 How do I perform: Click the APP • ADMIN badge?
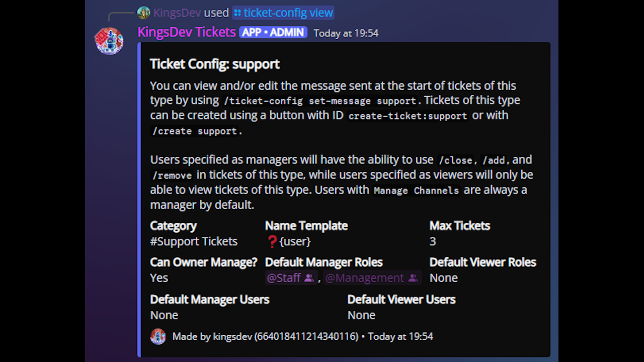pyautogui.click(x=273, y=33)
